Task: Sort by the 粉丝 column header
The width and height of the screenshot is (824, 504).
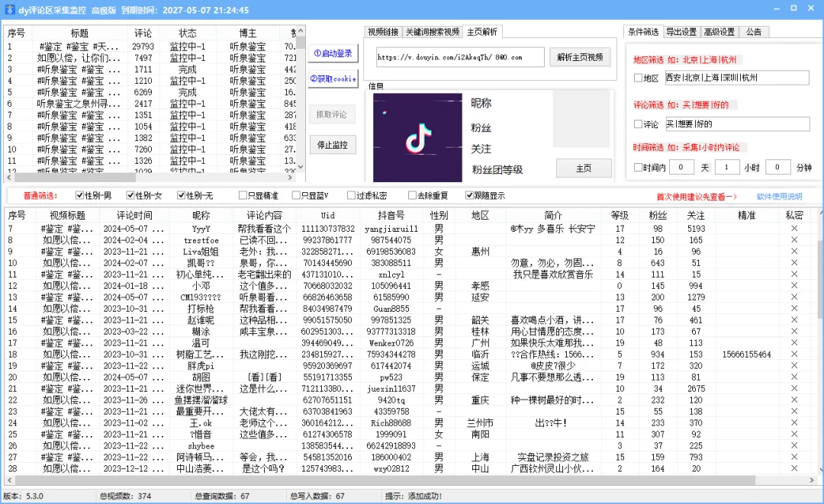Action: [658, 215]
